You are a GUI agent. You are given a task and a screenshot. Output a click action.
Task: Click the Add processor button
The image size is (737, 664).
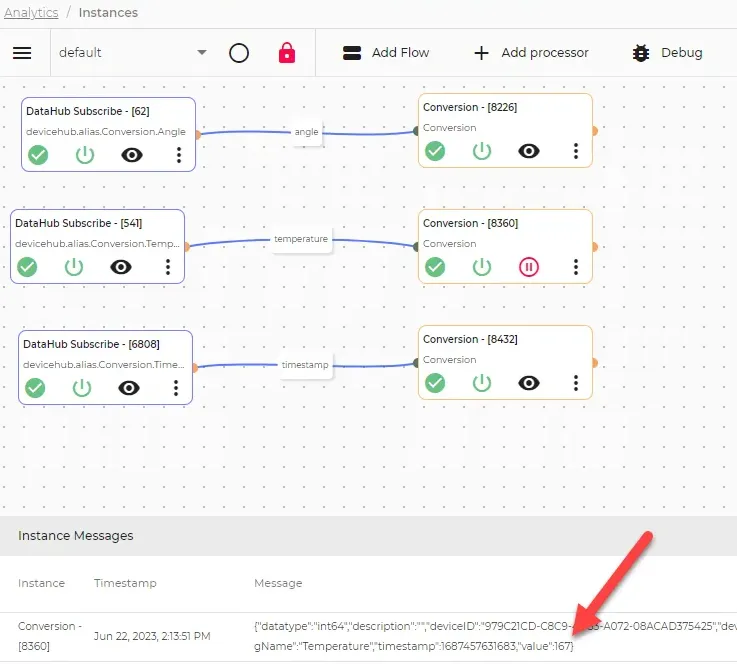[531, 53]
